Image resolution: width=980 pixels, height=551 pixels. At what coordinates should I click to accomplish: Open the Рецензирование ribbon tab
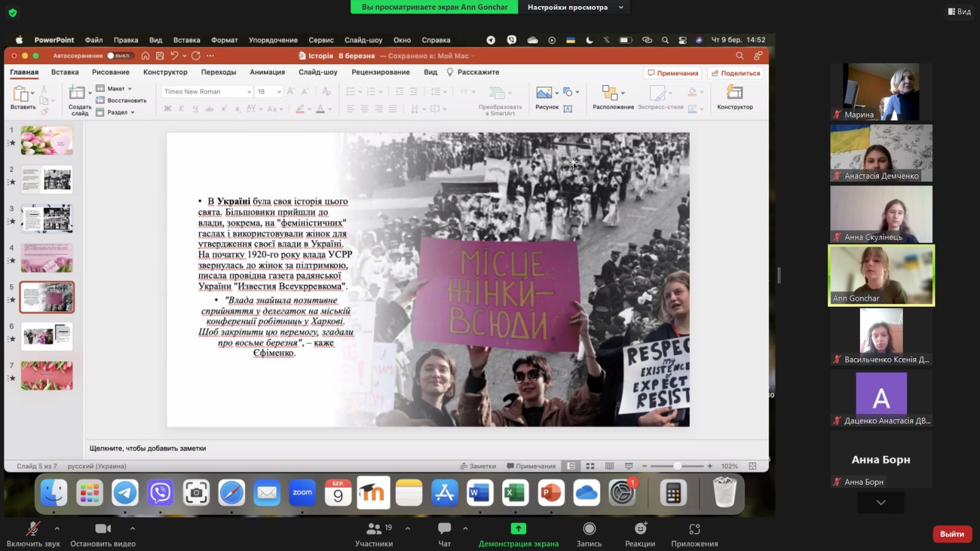[x=380, y=72]
